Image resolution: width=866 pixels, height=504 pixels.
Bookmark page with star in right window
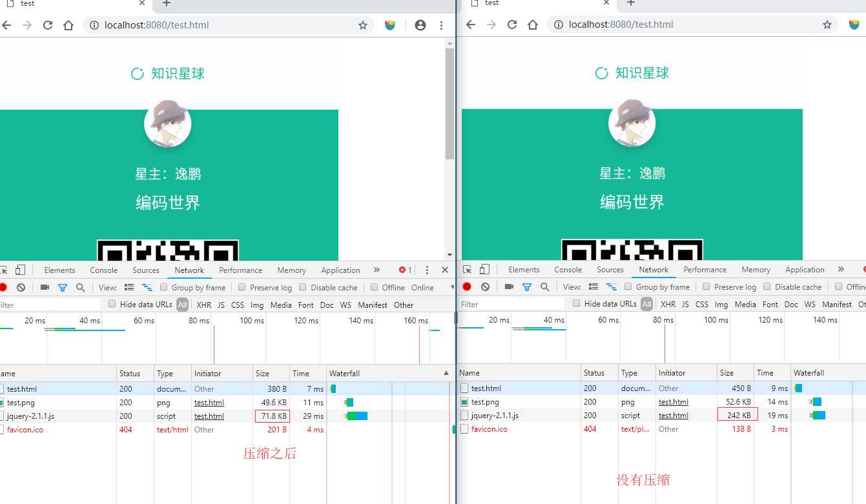(x=827, y=25)
